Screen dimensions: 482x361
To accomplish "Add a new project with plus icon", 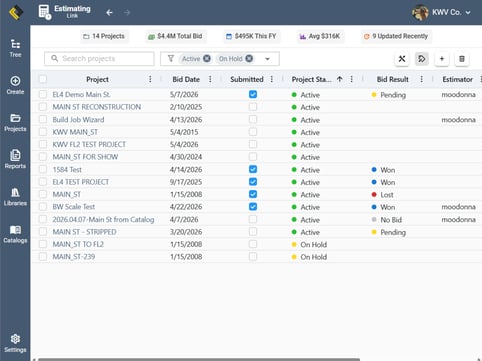I will (442, 59).
